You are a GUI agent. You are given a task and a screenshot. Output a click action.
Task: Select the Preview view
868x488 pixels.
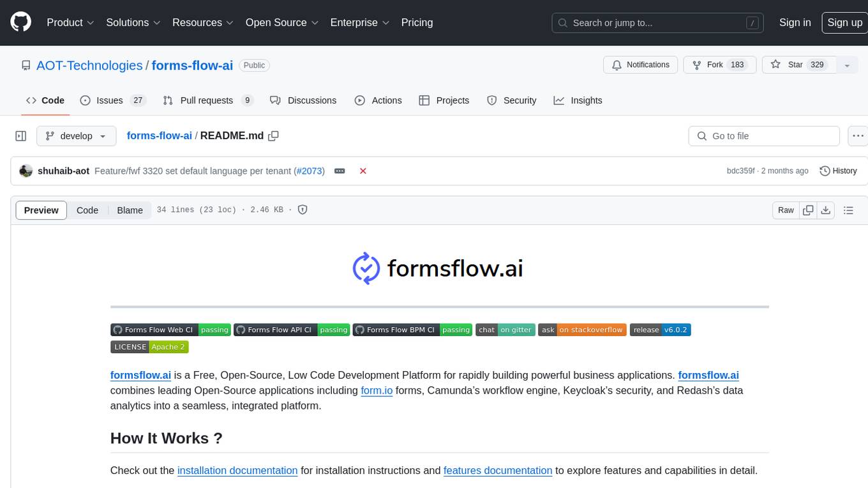tap(41, 210)
